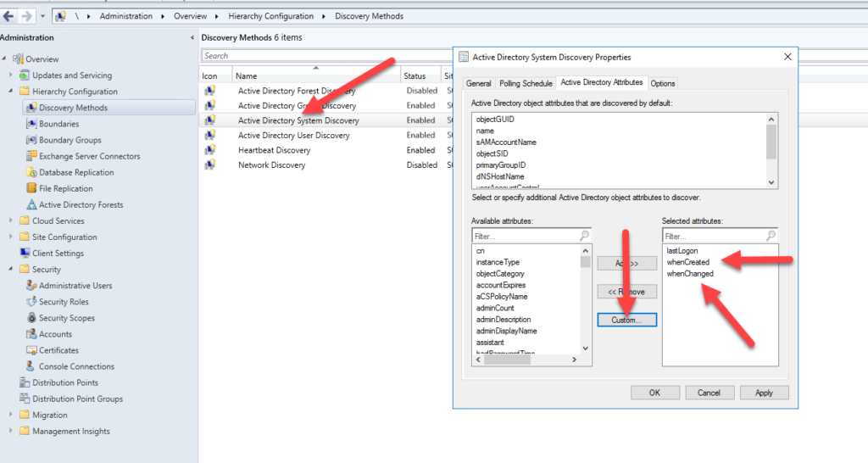Click the Custom... button
The height and width of the screenshot is (463, 868).
point(626,320)
